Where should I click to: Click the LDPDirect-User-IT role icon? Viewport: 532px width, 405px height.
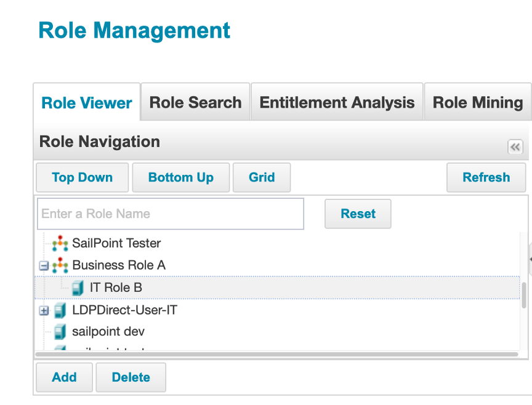coord(60,310)
